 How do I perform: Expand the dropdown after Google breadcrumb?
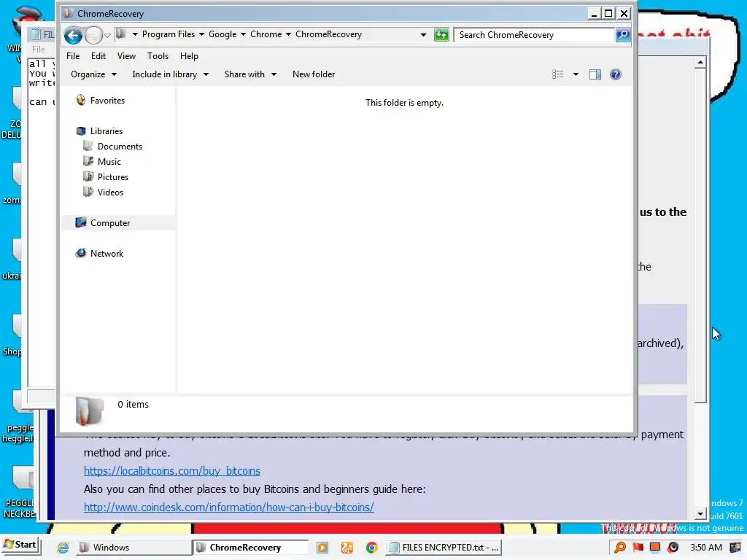coord(243,34)
